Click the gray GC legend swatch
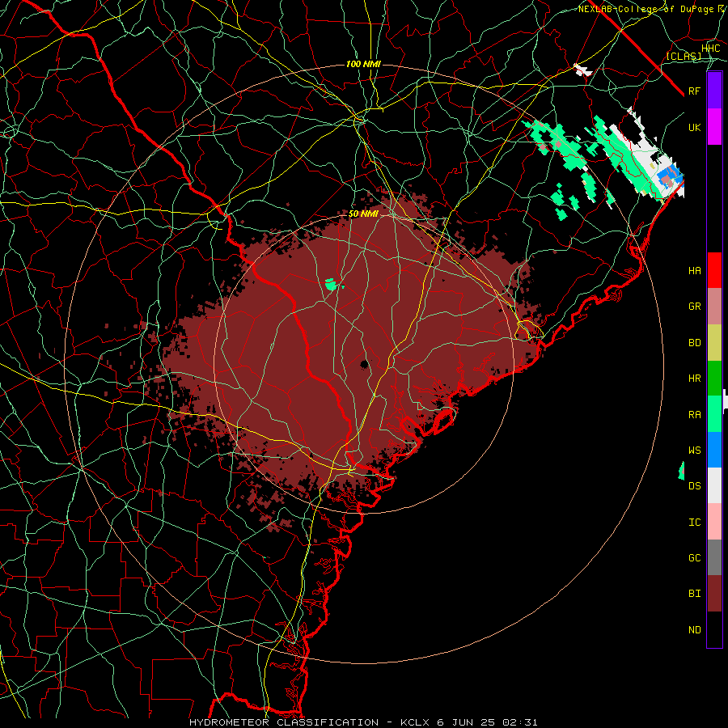The height and width of the screenshot is (728, 728). pyautogui.click(x=714, y=557)
